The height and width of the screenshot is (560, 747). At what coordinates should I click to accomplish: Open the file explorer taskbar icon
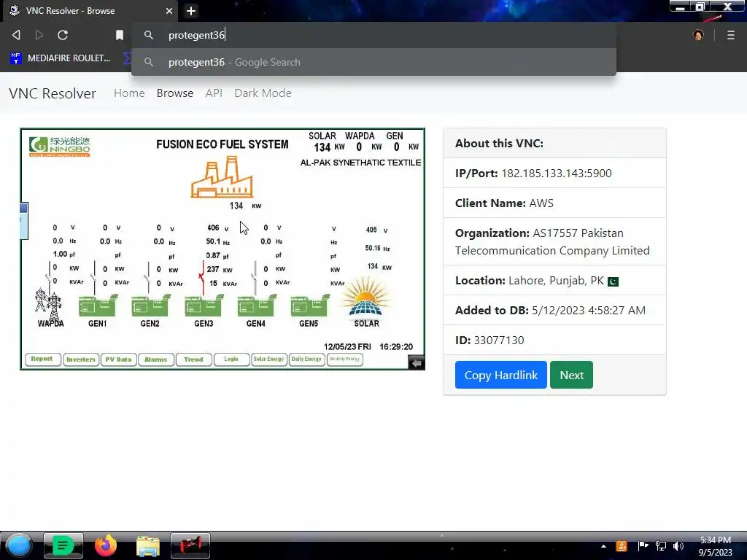[148, 546]
